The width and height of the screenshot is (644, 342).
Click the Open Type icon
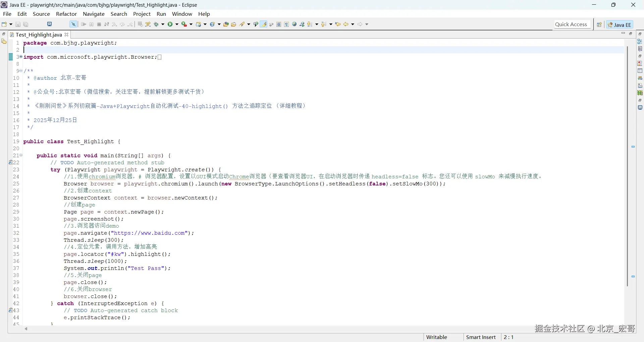click(226, 24)
